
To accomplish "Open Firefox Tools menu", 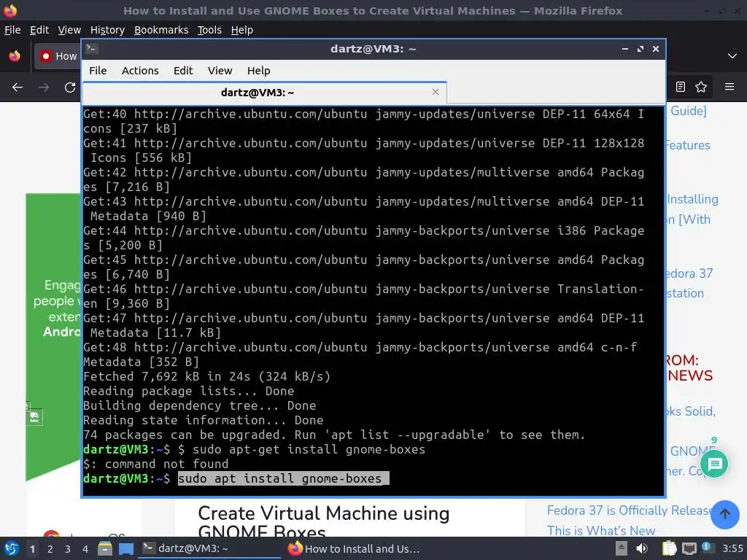I will (209, 30).
